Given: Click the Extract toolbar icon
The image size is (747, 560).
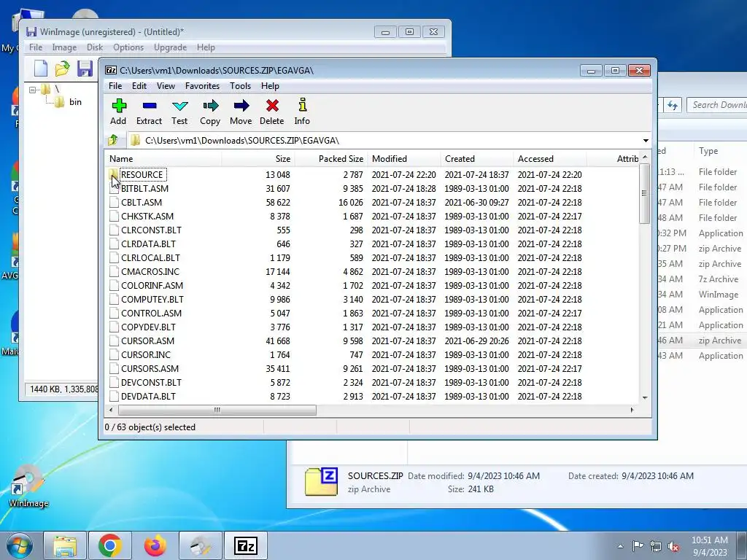Looking at the screenshot, I should pyautogui.click(x=149, y=112).
